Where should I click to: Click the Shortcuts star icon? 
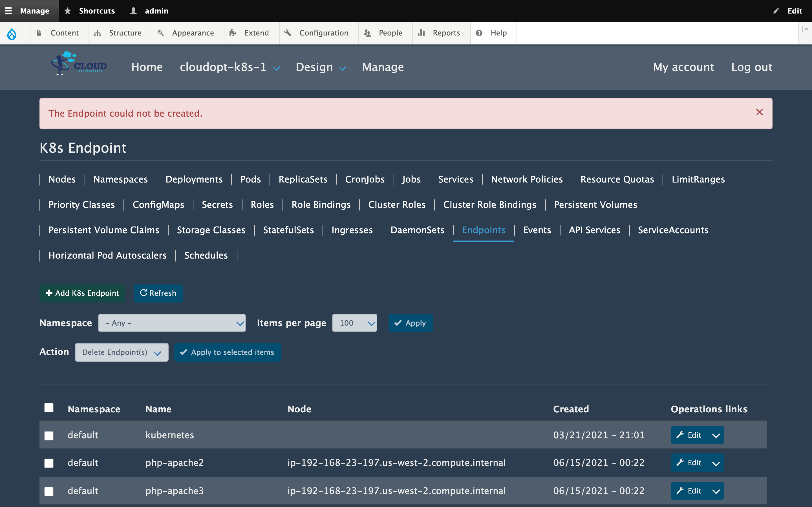click(68, 11)
